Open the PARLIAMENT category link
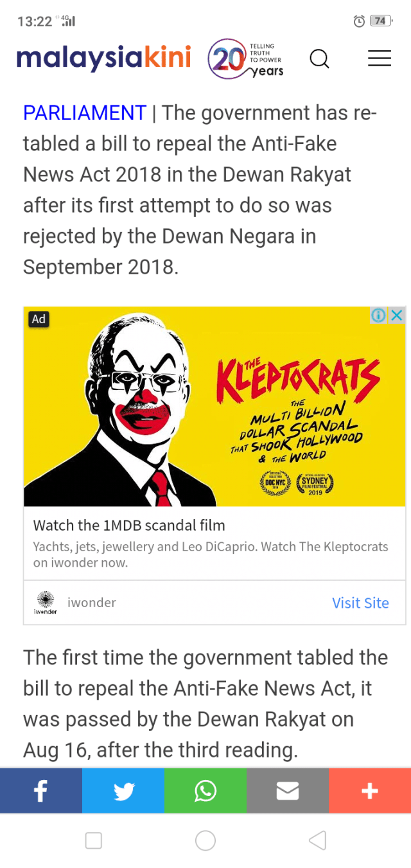 tap(85, 113)
